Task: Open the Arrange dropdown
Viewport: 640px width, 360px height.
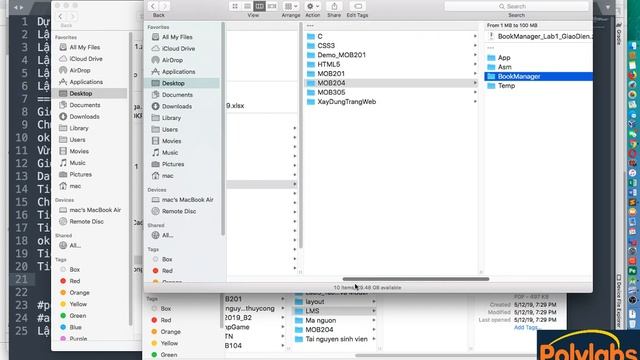Action: pos(291,6)
